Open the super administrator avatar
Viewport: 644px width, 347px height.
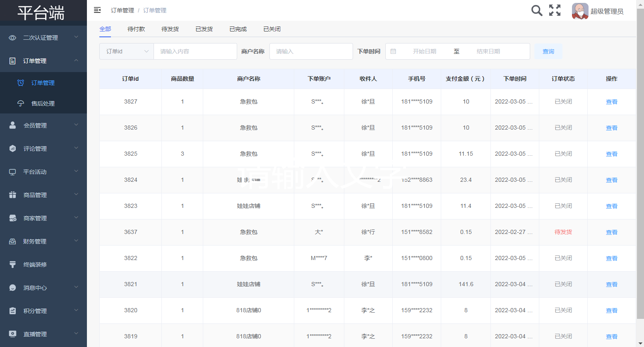tap(580, 11)
